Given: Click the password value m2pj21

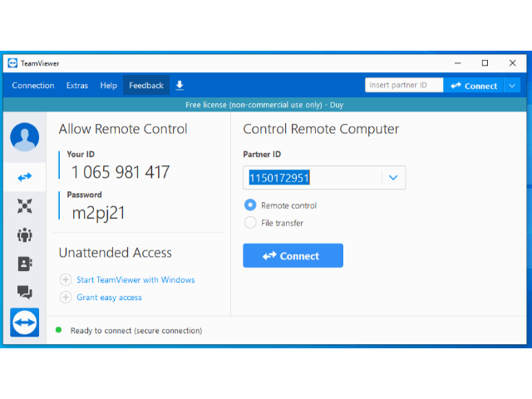Looking at the screenshot, I should tap(98, 213).
